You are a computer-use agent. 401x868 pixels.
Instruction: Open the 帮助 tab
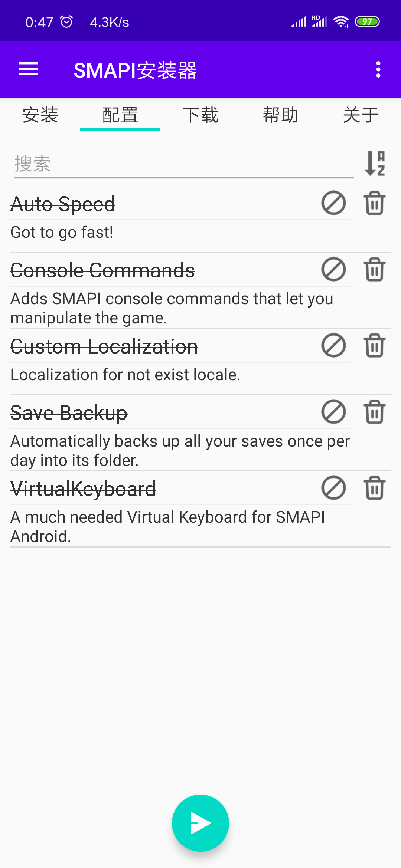point(281,115)
